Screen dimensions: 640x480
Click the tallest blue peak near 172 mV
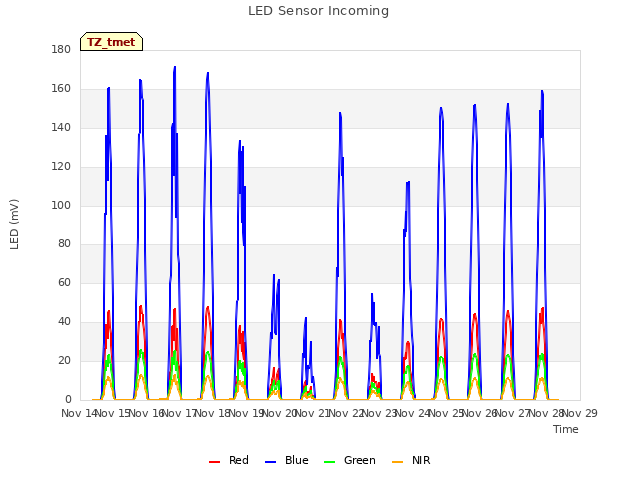pyautogui.click(x=175, y=67)
